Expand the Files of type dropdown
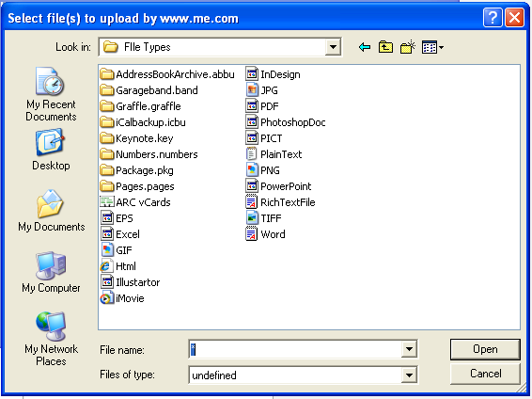Viewport: 532px width, 399px height. point(409,375)
